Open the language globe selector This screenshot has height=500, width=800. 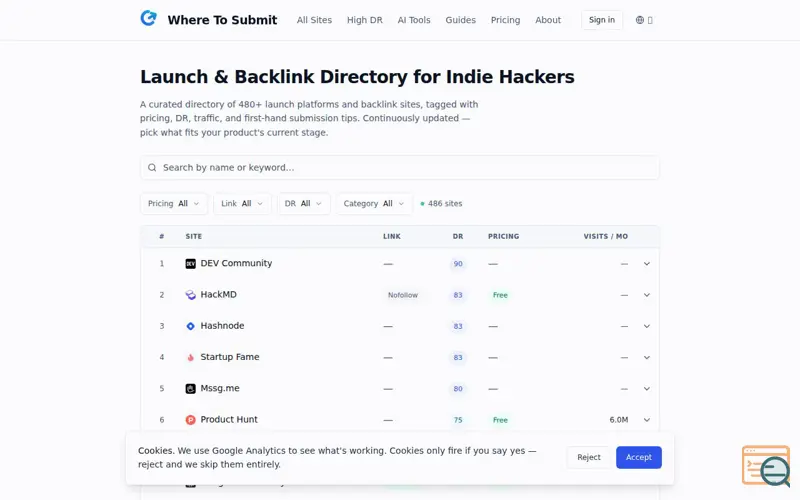[644, 20]
